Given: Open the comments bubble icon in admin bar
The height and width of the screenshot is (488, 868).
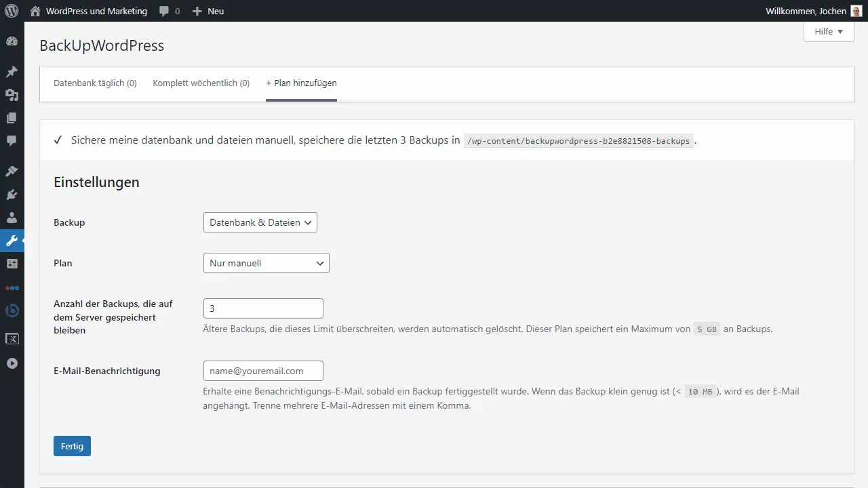Looking at the screenshot, I should point(164,12).
